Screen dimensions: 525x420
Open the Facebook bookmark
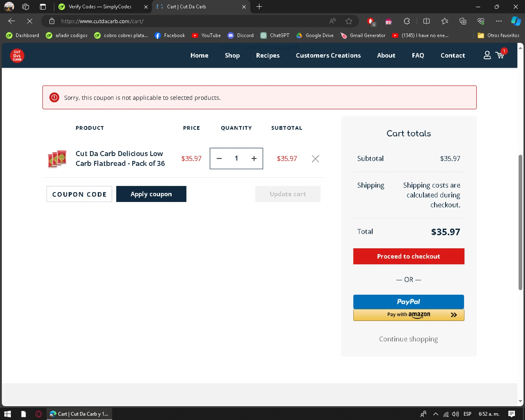coord(170,35)
